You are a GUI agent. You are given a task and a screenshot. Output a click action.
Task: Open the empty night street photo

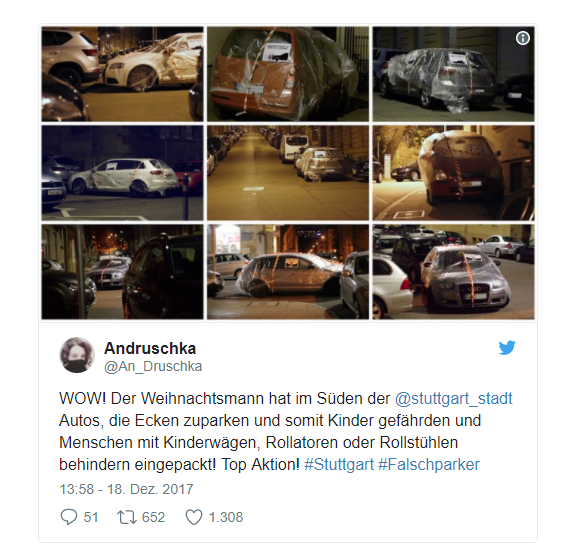click(x=288, y=173)
